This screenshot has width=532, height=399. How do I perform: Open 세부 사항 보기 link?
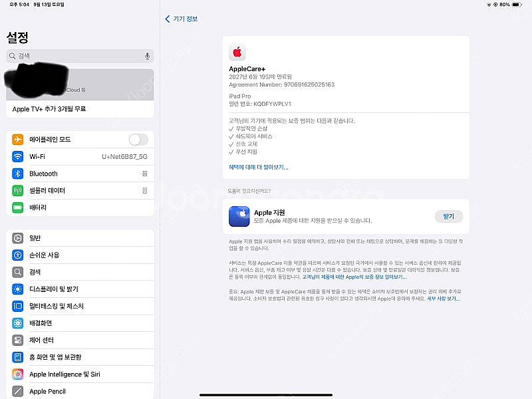pos(444,299)
